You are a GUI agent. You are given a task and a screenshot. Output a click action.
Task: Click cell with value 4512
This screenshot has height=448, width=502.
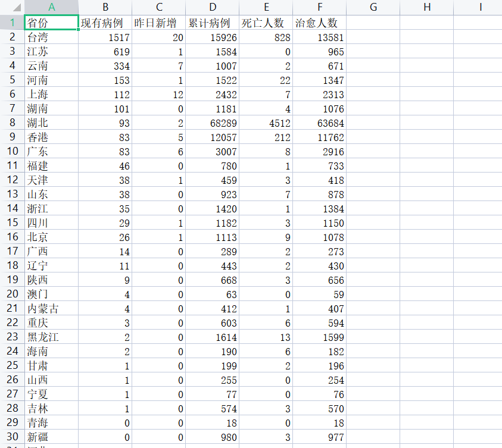point(266,123)
